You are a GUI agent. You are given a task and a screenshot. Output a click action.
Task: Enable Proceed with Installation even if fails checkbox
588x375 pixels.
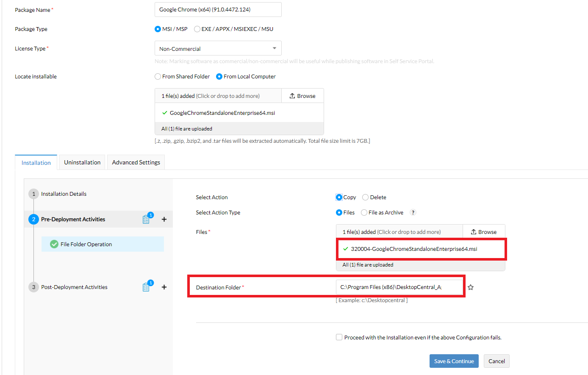[x=339, y=337]
